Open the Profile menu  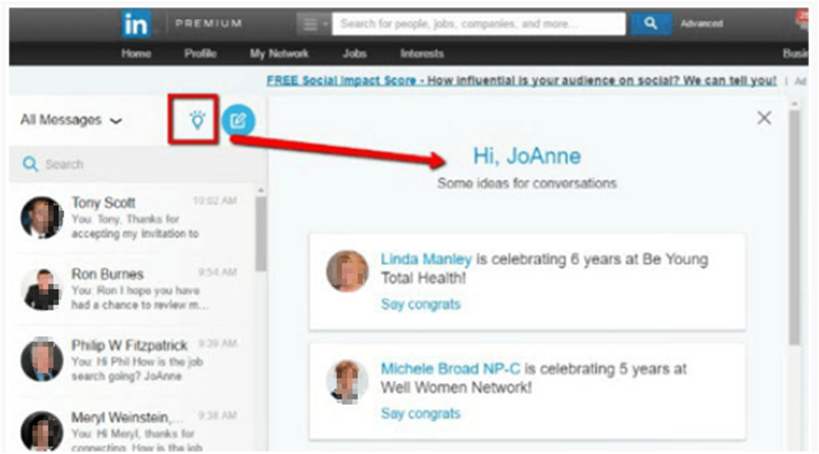coord(200,54)
